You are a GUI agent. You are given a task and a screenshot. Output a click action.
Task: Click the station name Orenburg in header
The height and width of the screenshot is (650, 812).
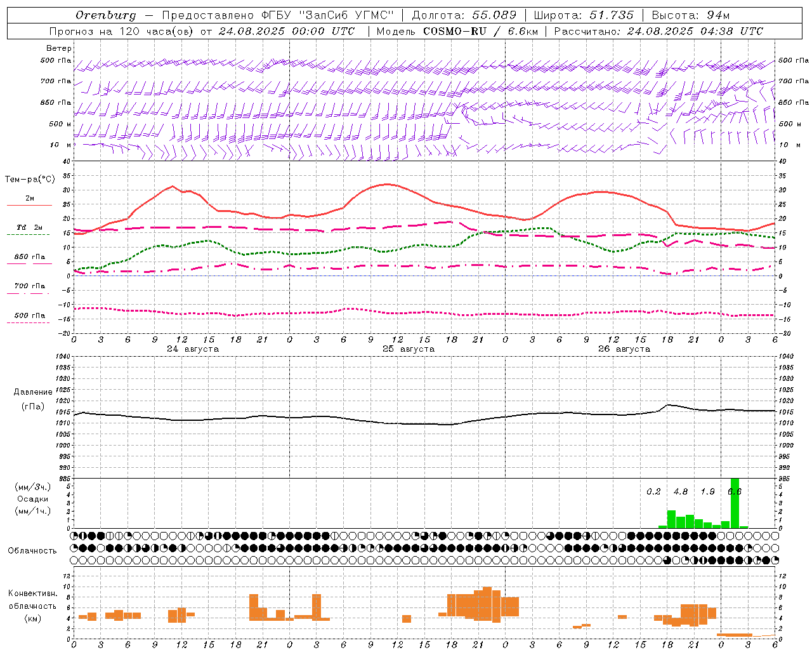pyautogui.click(x=105, y=15)
